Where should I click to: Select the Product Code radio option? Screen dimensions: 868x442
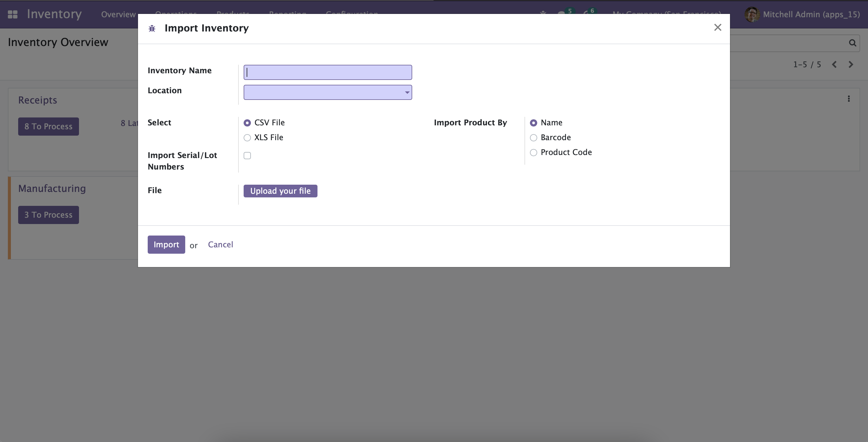pos(533,152)
